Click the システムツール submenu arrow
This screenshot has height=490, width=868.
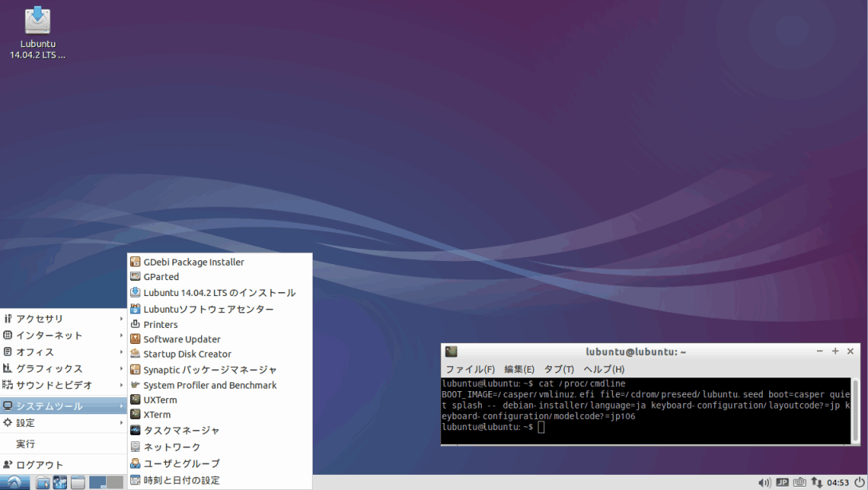121,406
